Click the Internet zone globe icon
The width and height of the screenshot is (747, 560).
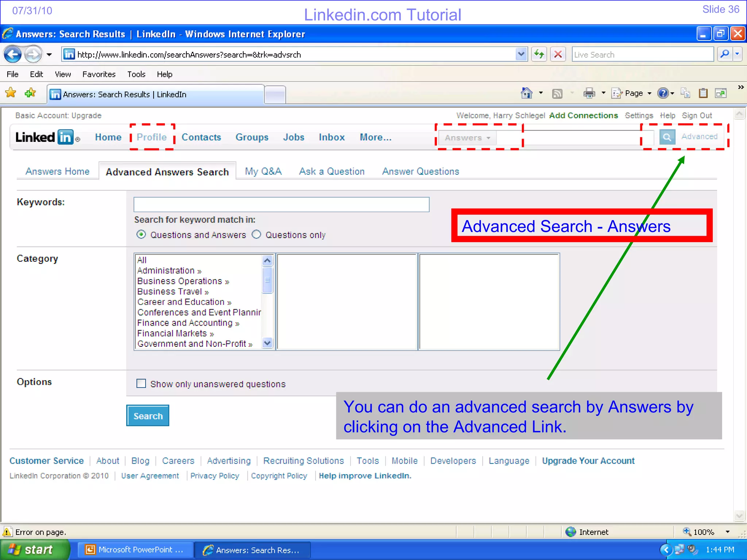pyautogui.click(x=570, y=532)
